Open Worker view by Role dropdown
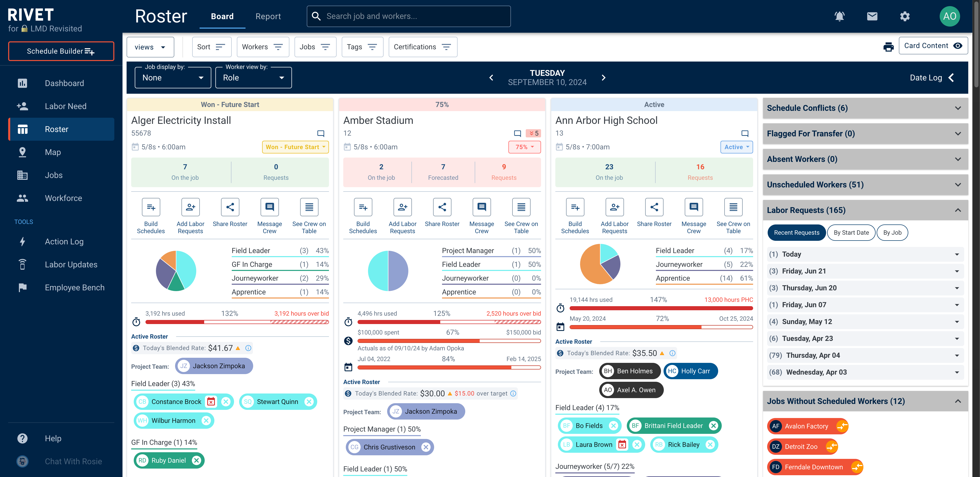 click(x=253, y=78)
